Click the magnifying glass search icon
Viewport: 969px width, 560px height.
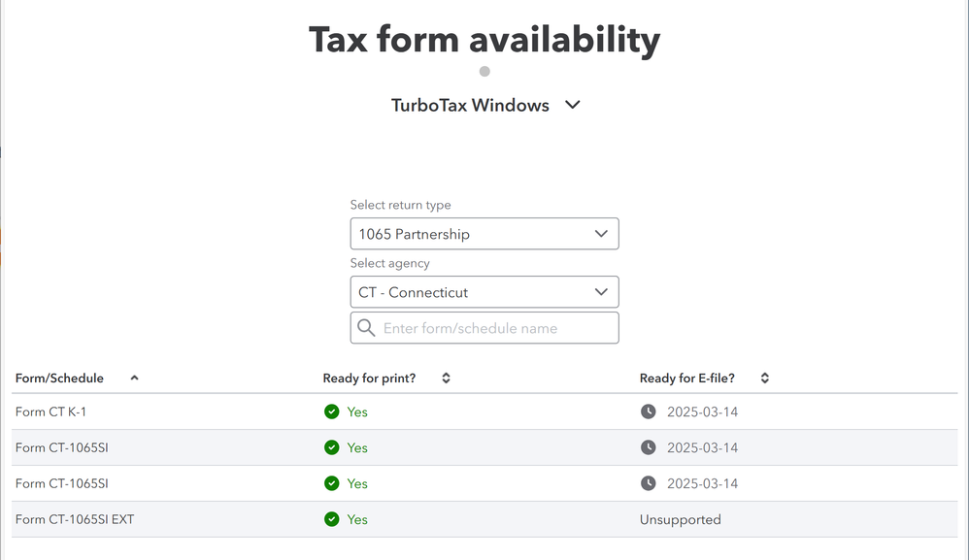click(366, 328)
